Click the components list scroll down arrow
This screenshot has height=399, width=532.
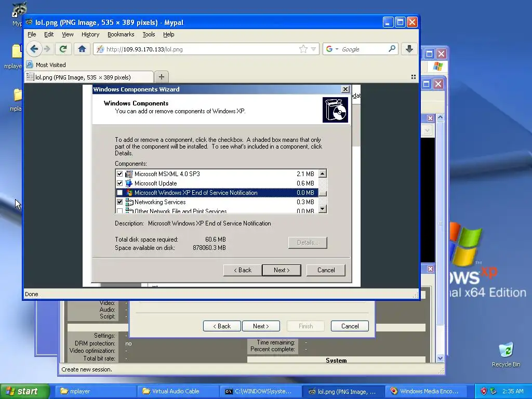coord(323,208)
